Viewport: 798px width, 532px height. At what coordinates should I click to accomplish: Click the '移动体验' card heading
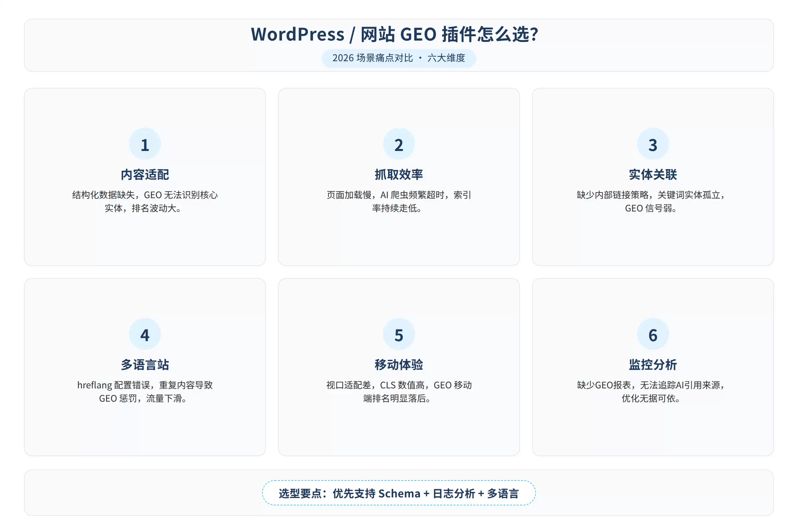(399, 365)
